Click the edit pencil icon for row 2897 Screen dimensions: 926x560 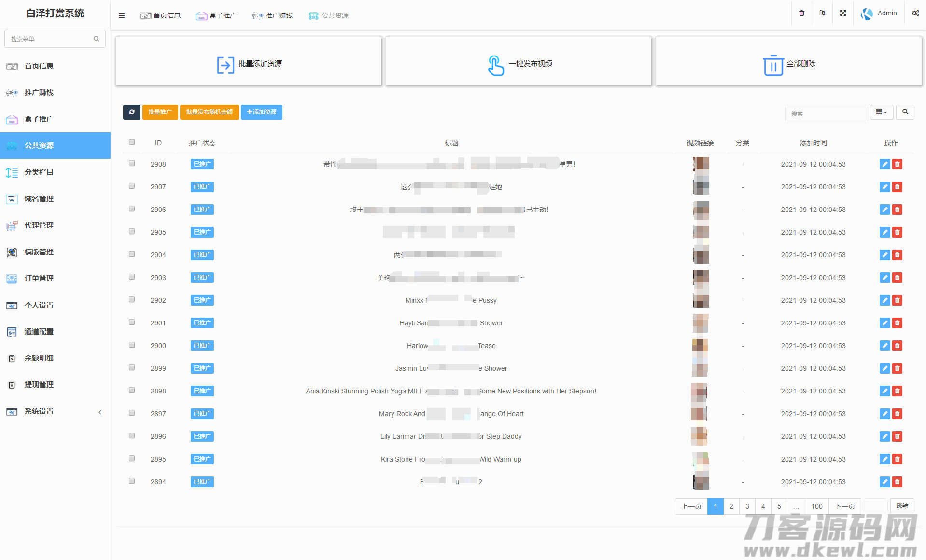(x=884, y=414)
